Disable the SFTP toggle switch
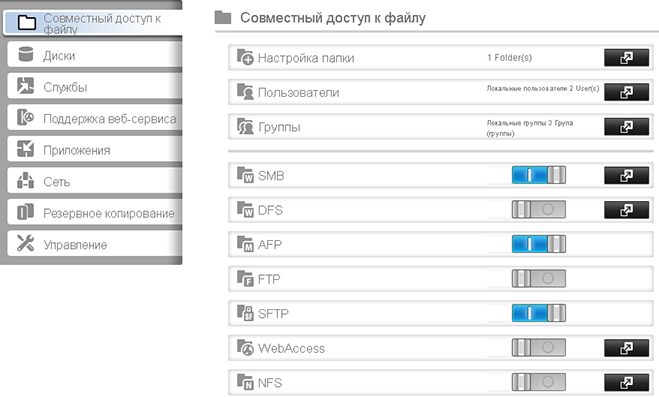 click(x=539, y=313)
